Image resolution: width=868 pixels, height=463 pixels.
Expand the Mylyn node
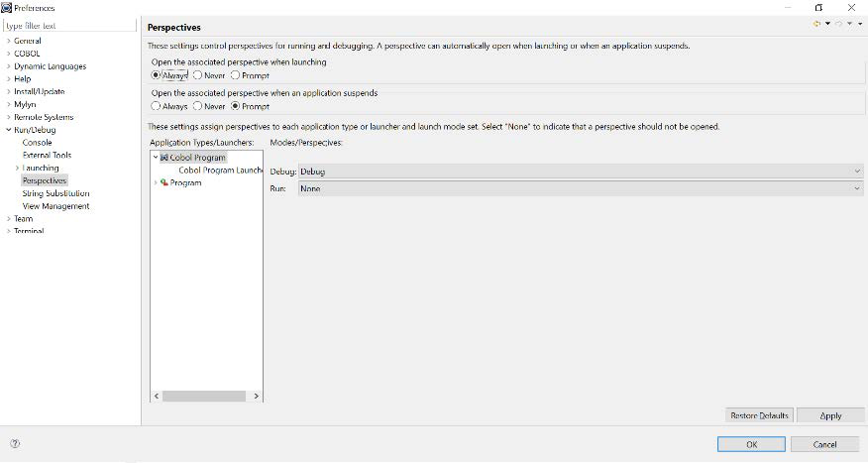click(8, 104)
